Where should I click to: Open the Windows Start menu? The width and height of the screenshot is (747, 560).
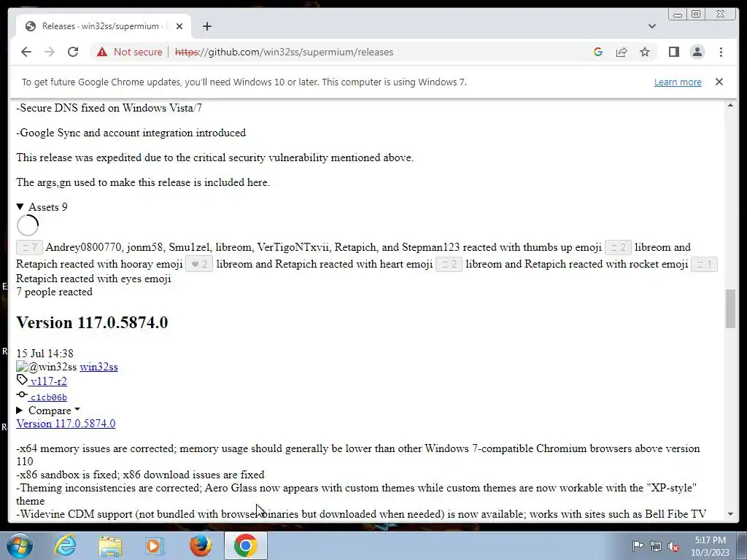point(19,545)
